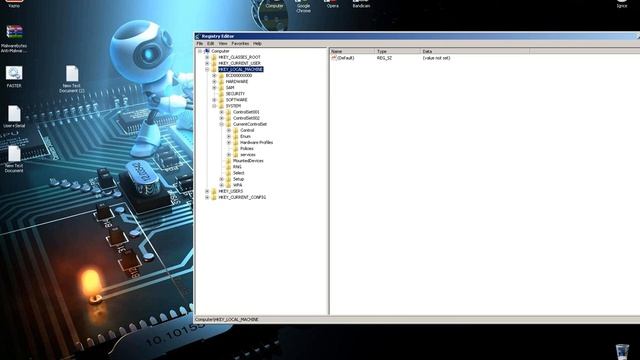640x360 pixels.
Task: Collapse the CurrentControlSet key
Action: click(x=222, y=124)
